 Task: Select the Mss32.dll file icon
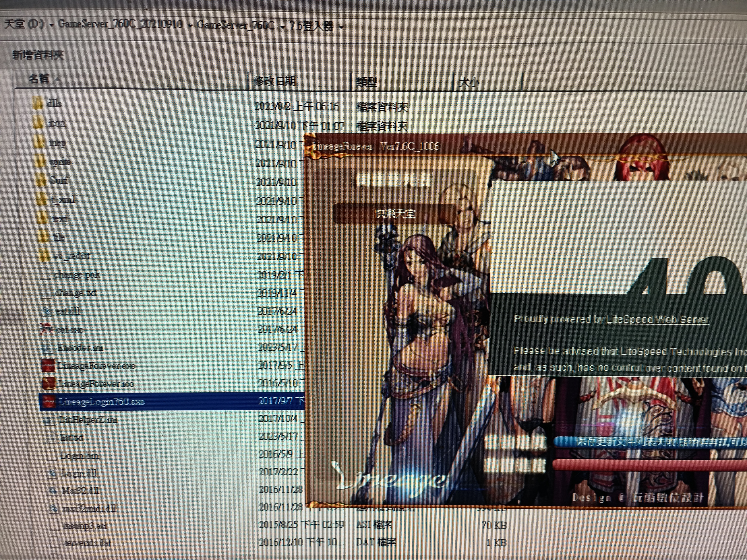pyautogui.click(x=53, y=491)
